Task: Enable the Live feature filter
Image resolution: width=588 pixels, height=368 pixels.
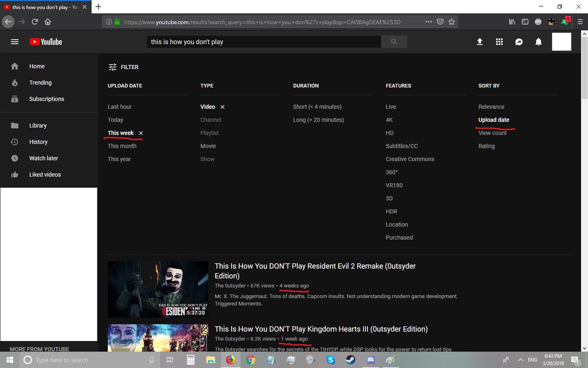Action: click(x=391, y=107)
